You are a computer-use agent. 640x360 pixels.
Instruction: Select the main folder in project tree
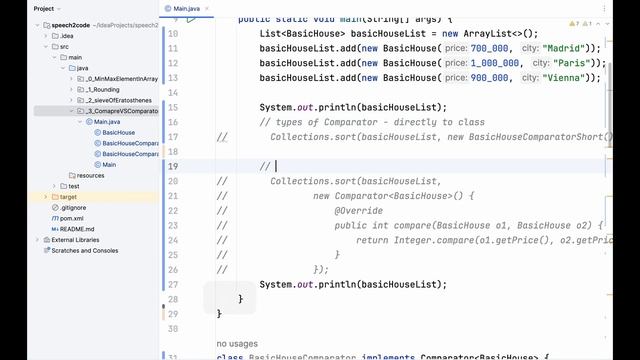click(x=75, y=58)
